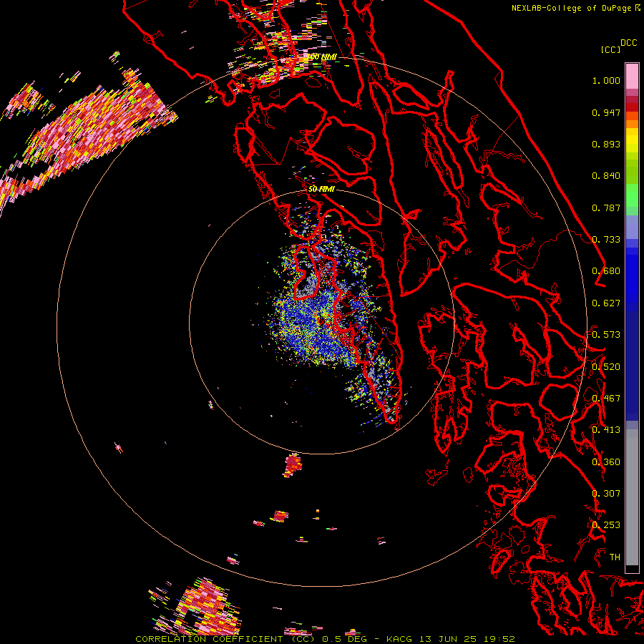The image size is (644, 644).
Task: Click the 0.253 legend value
Action: pyautogui.click(x=606, y=525)
